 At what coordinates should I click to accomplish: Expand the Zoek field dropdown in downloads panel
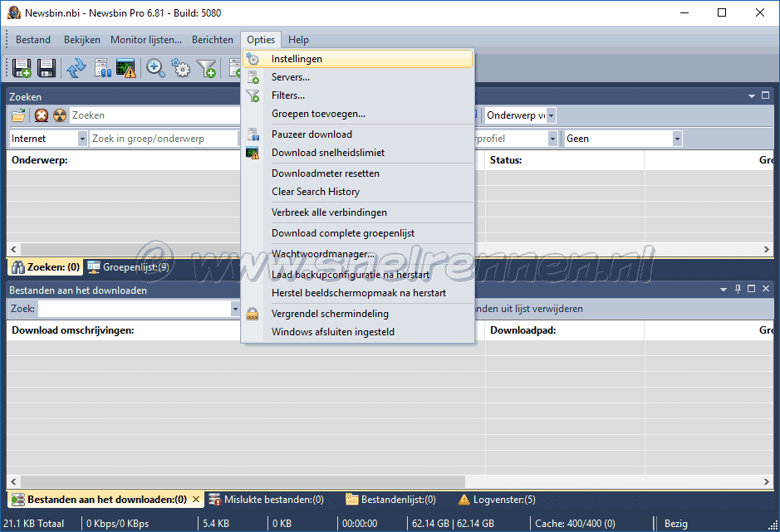235,309
